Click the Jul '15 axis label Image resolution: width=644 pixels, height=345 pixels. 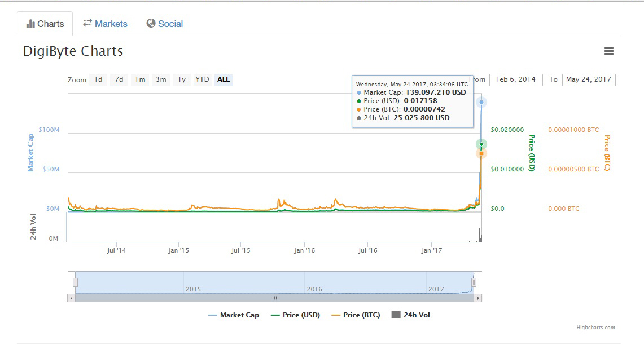coord(240,250)
